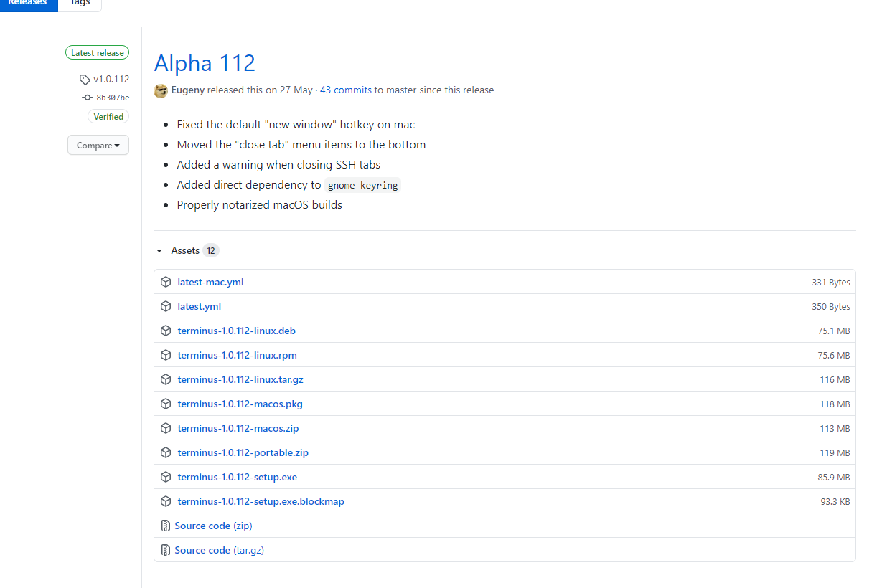Download terminus-1.0.112-linux.tar.gz
Image resolution: width=887 pixels, height=588 pixels.
tap(240, 379)
